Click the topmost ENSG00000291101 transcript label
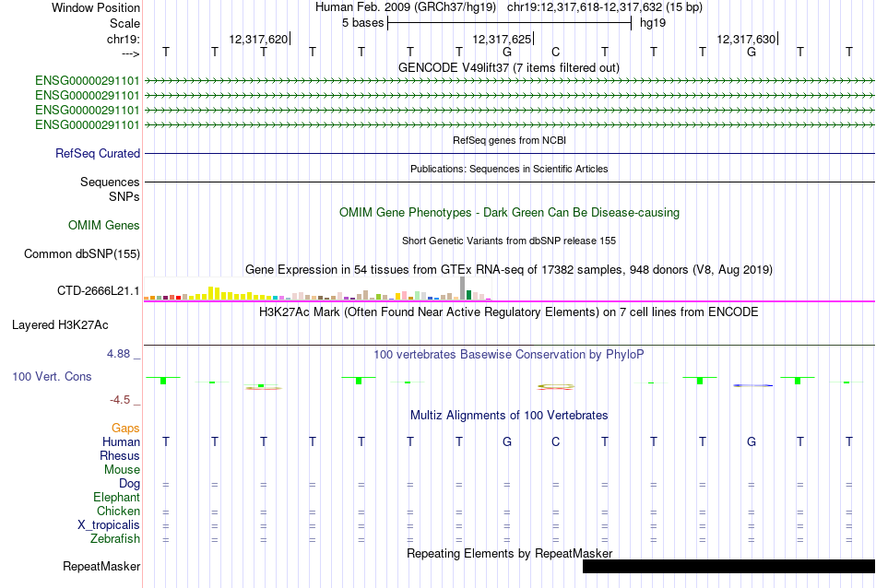 tap(88, 80)
